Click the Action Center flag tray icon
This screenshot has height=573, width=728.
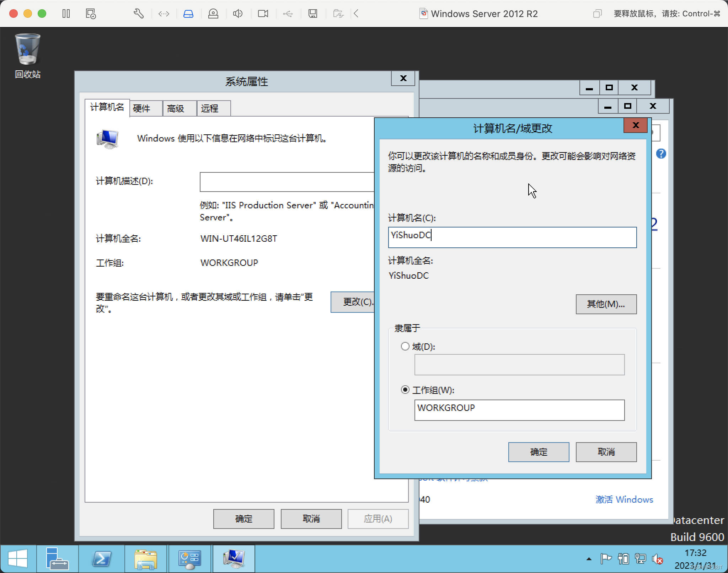606,559
